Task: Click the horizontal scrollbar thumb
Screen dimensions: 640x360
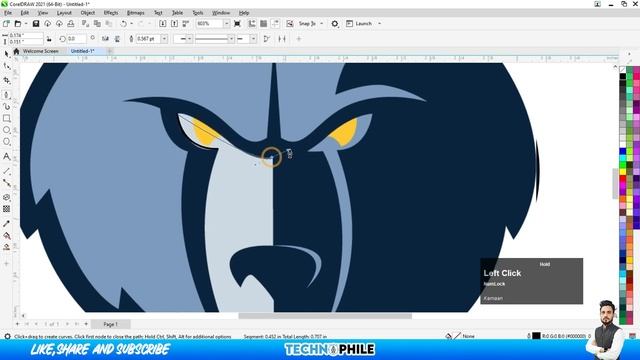Action: pyautogui.click(x=325, y=316)
